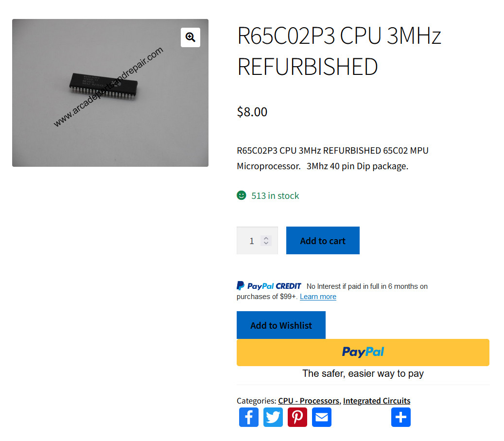Viewport: 504px width, 441px height.
Task: Share product on Facebook
Action: pos(248,417)
